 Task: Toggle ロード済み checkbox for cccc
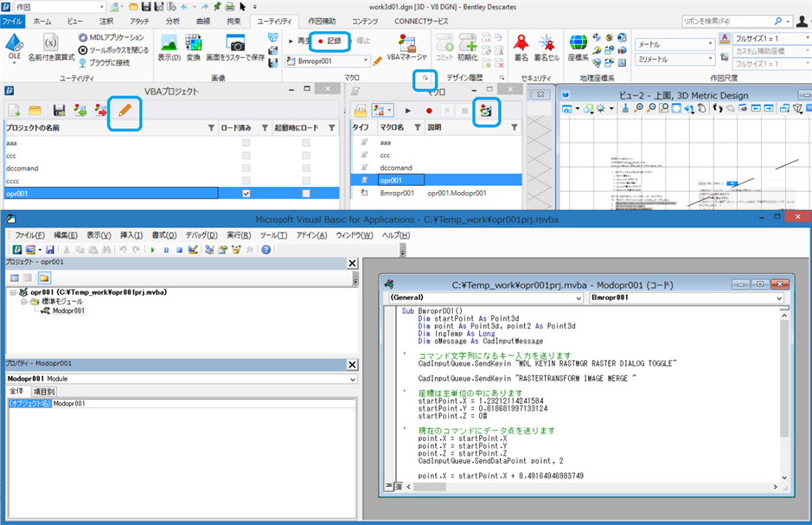coord(246,182)
